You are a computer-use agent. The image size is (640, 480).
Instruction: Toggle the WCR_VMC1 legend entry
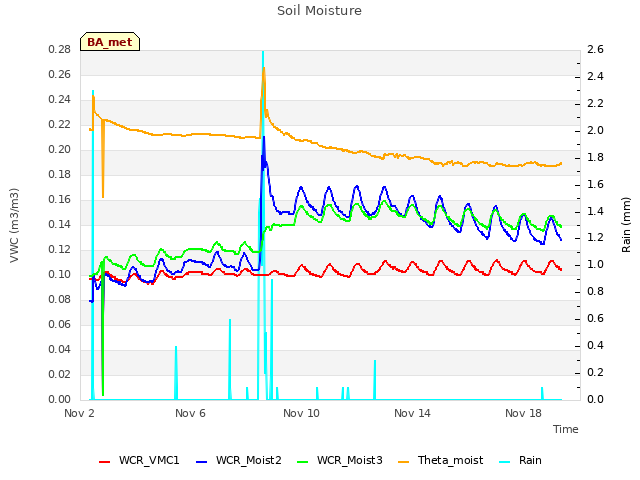(139, 460)
